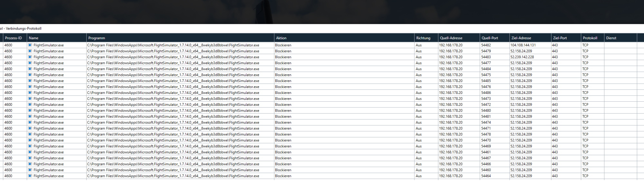Click Aus direction in source port 54467 row

(419, 158)
